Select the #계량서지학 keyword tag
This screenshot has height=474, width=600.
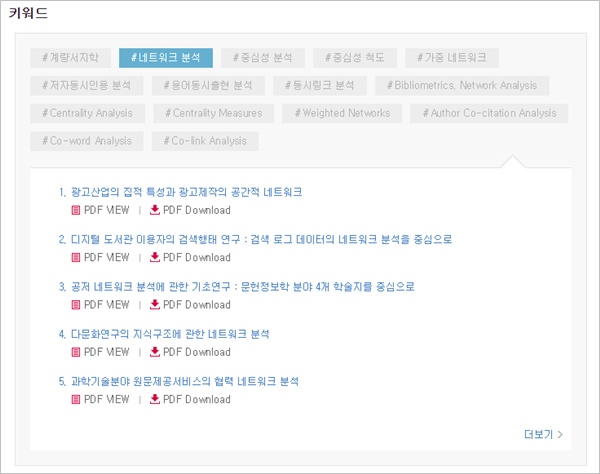coord(70,58)
